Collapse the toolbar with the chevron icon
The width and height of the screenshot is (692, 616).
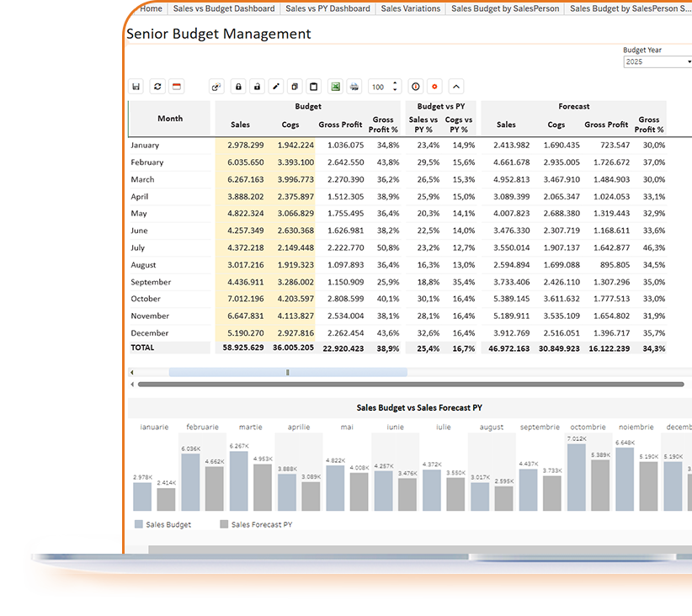pyautogui.click(x=455, y=87)
